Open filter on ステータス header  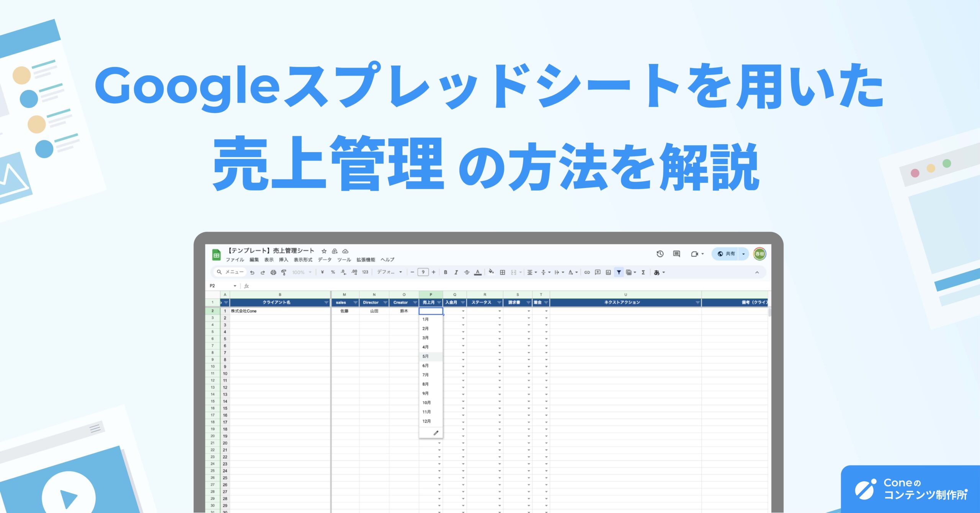point(499,303)
